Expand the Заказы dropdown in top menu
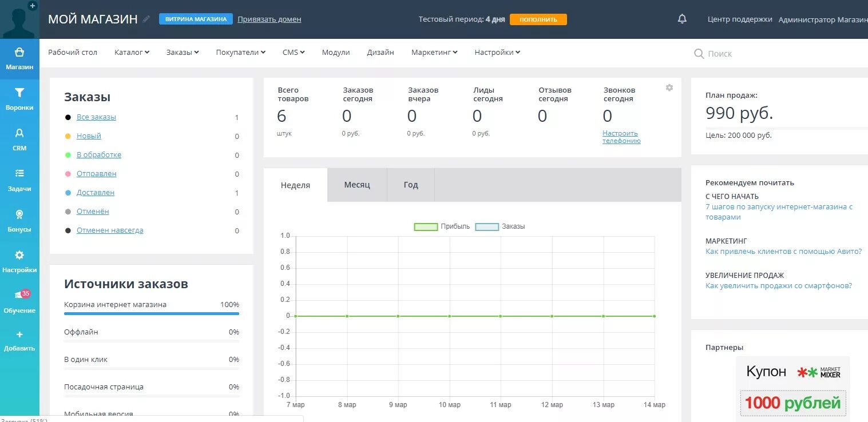Screen dimensions: 868x422 (x=183, y=52)
